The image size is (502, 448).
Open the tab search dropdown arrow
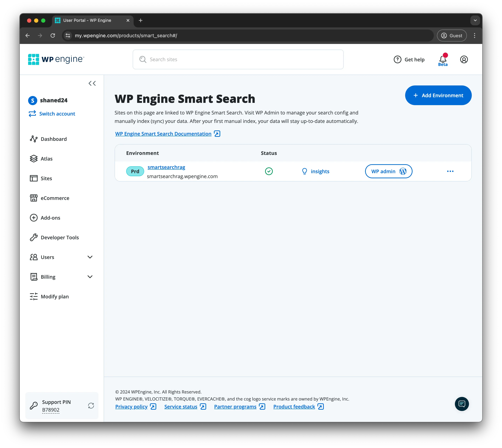pos(475,20)
